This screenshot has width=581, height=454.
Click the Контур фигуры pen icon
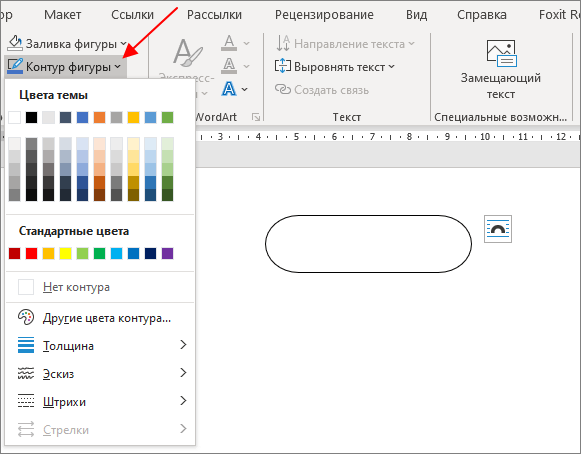click(15, 66)
